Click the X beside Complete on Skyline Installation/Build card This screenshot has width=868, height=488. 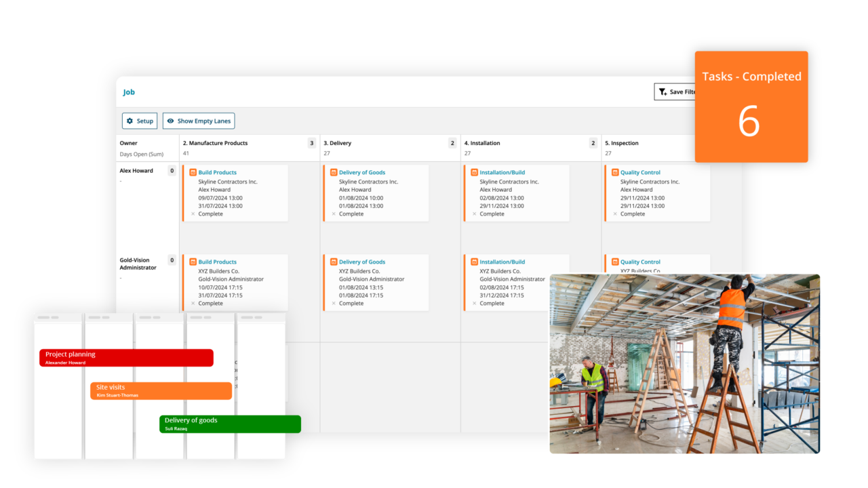click(x=474, y=214)
